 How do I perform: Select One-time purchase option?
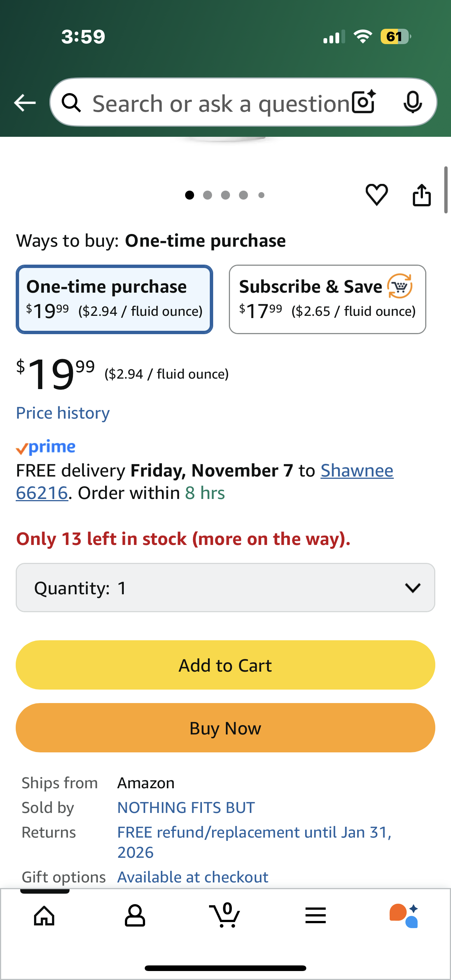point(114,299)
